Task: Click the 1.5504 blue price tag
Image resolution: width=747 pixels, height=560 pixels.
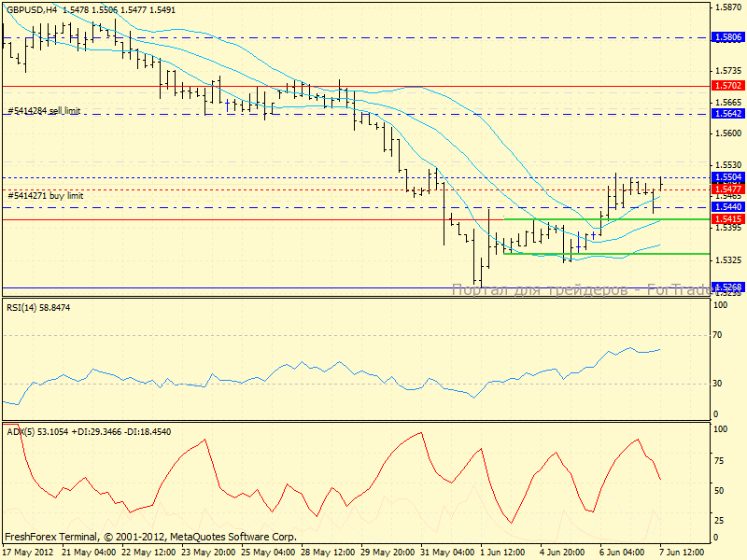Action: (727, 176)
